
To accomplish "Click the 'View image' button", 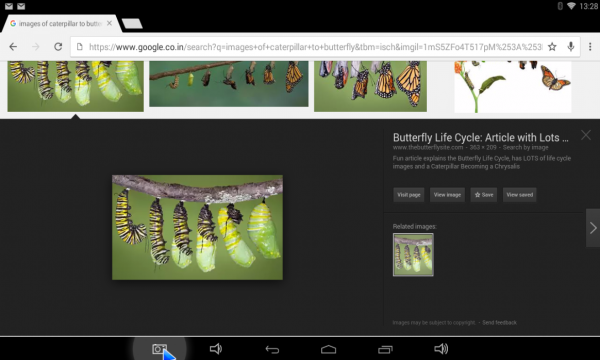I will coord(447,195).
